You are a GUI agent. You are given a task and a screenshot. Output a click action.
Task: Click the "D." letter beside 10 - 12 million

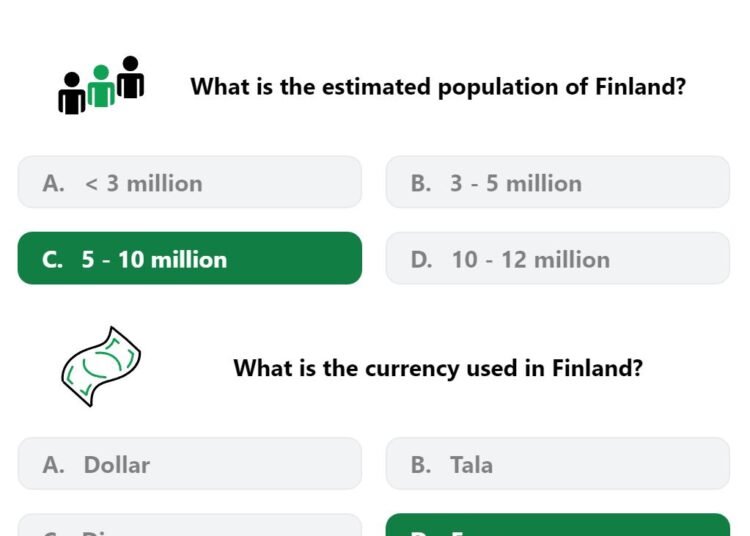coord(421,260)
